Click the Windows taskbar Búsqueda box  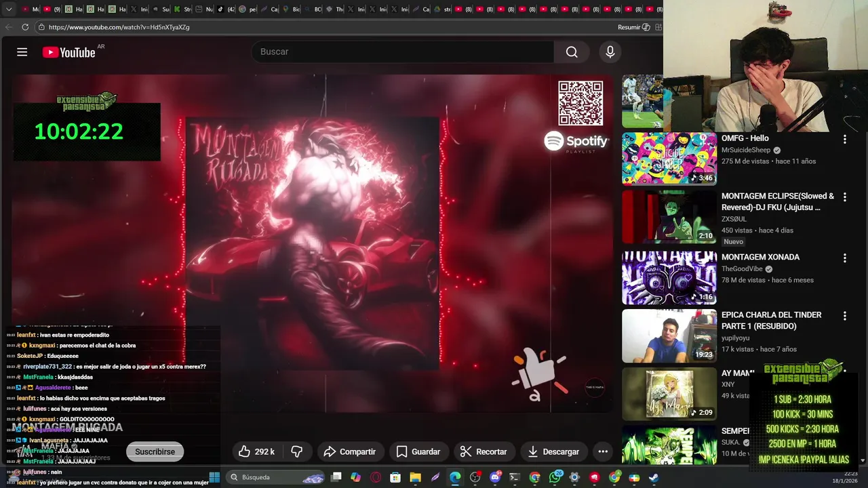tap(275, 477)
